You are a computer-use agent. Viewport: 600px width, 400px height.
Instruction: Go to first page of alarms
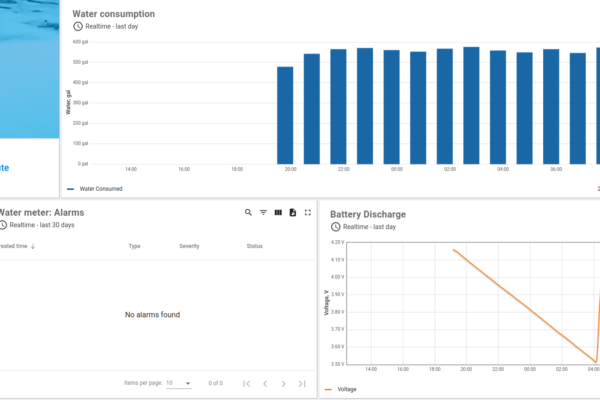(x=246, y=383)
